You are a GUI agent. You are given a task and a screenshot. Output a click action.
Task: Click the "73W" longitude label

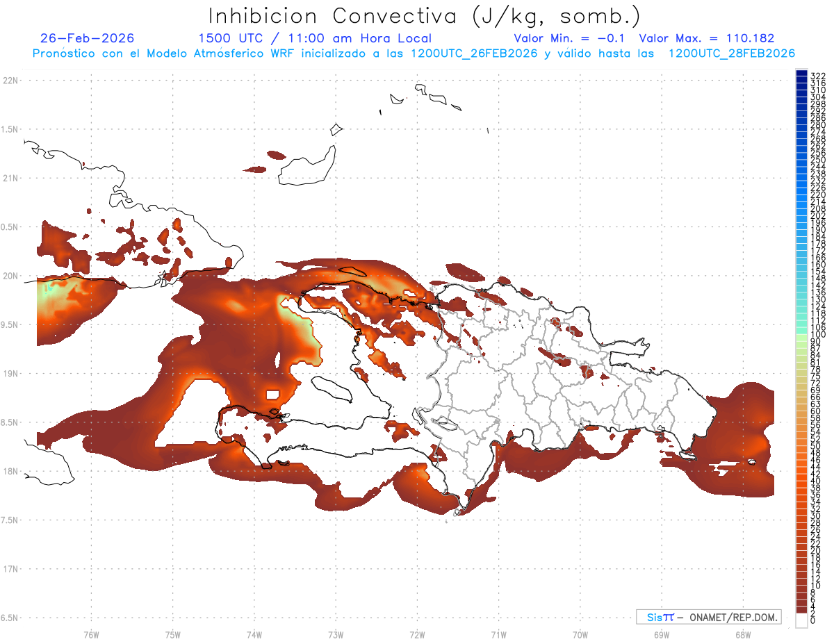tap(336, 634)
